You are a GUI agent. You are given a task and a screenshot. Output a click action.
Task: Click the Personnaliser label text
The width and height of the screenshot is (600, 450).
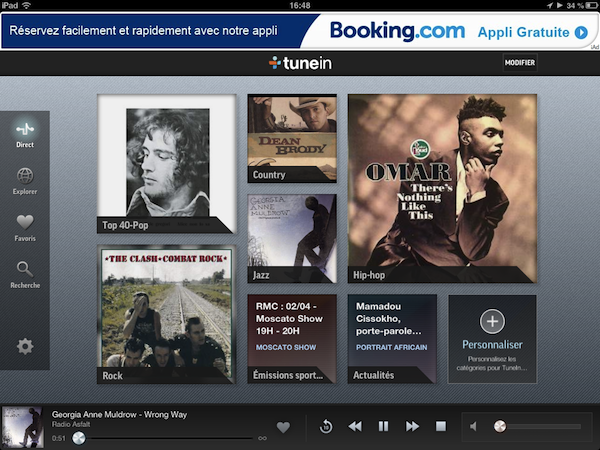coord(492,345)
